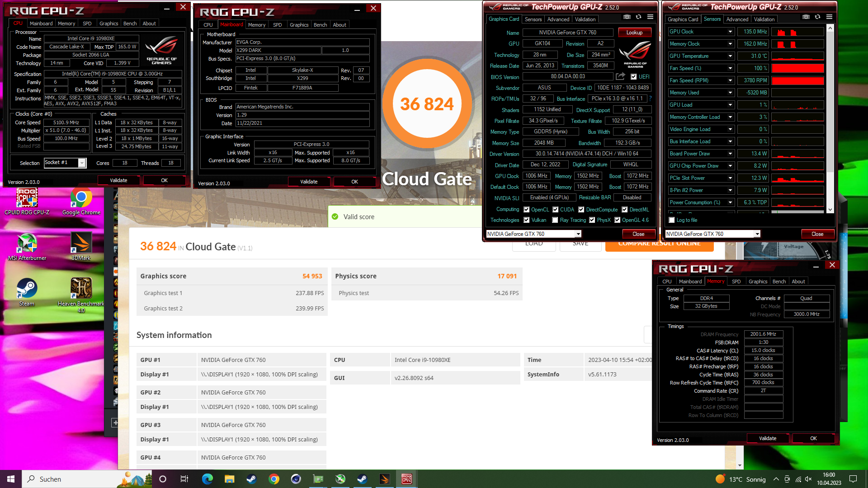Click the refresh icon in GPU-Z Sensors window
Image resolution: width=868 pixels, height=488 pixels.
coord(817,17)
